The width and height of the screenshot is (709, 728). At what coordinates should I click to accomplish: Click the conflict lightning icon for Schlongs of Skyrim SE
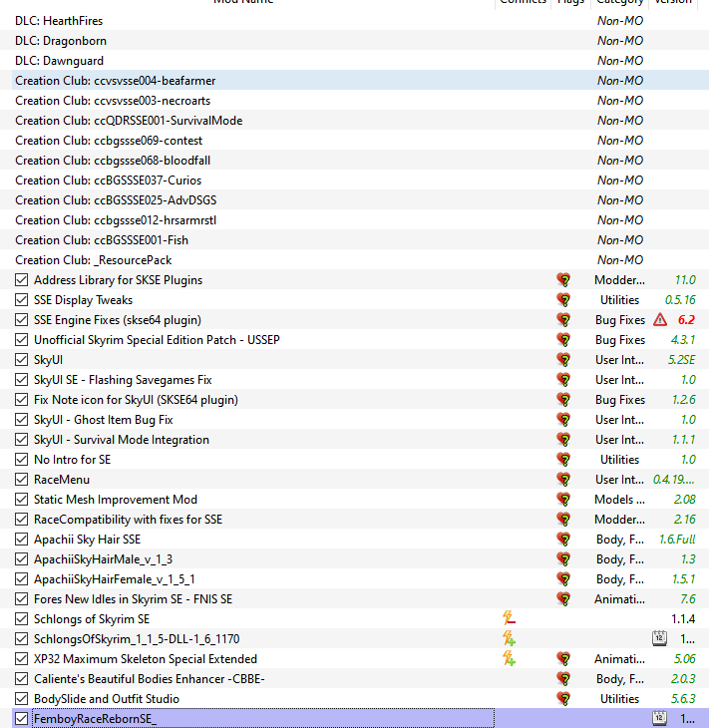pos(509,618)
